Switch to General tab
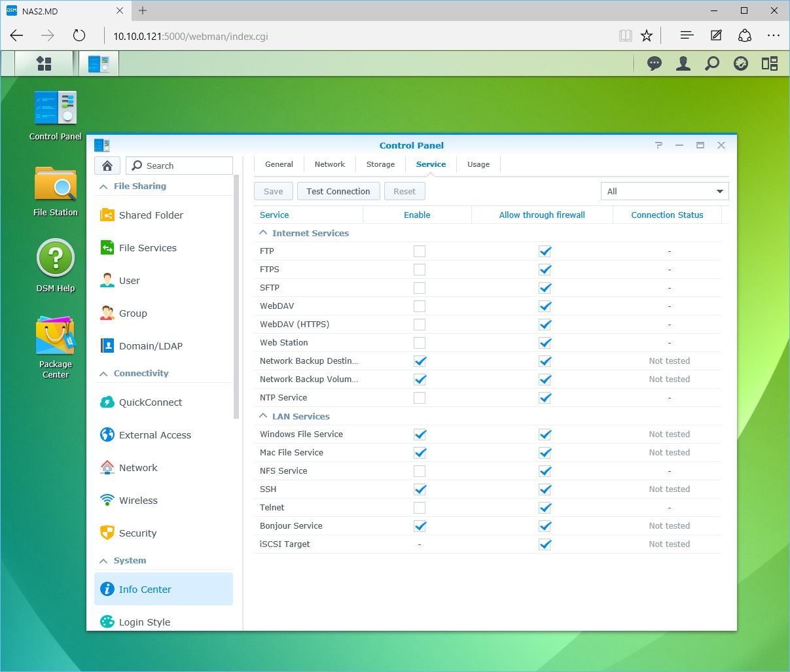The height and width of the screenshot is (672, 790). click(x=279, y=164)
